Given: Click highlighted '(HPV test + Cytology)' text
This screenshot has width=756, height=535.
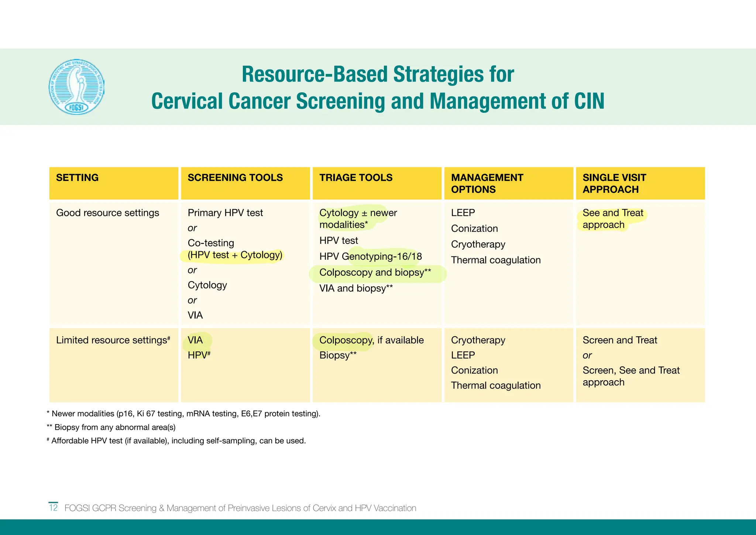Looking at the screenshot, I should pos(235,255).
